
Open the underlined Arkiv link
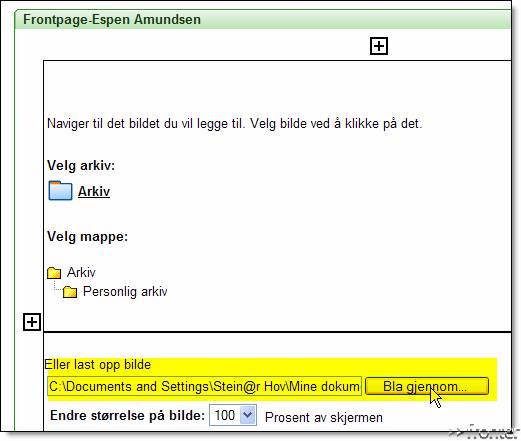coord(94,191)
